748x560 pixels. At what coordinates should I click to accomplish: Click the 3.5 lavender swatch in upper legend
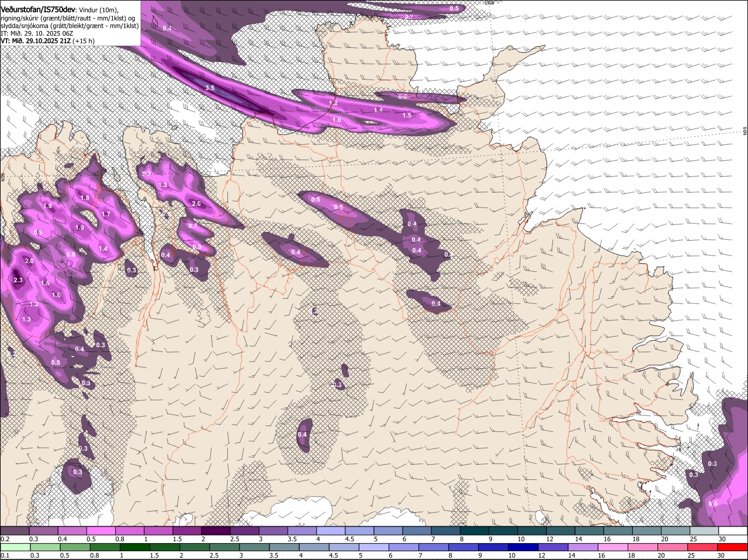303,531
